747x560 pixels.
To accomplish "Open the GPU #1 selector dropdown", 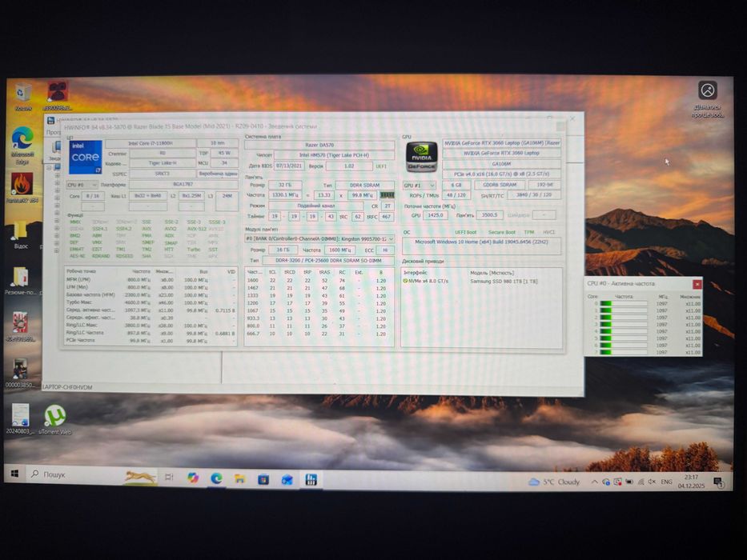I will click(420, 186).
